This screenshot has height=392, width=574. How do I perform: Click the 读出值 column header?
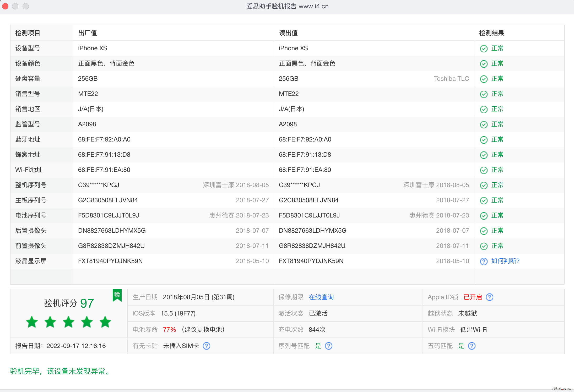click(x=288, y=33)
